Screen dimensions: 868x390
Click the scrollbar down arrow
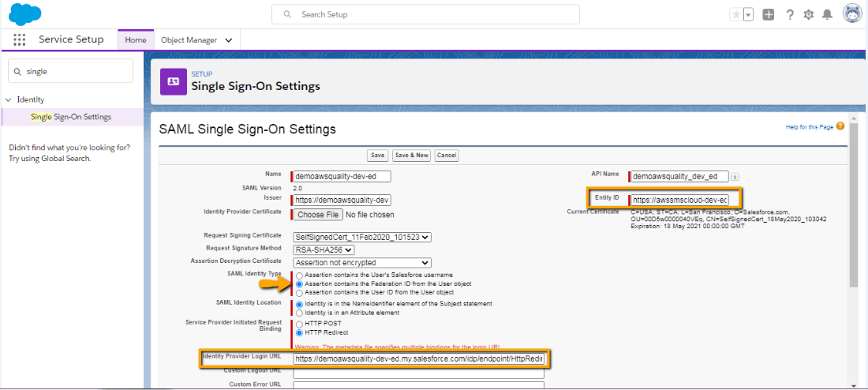click(852, 385)
